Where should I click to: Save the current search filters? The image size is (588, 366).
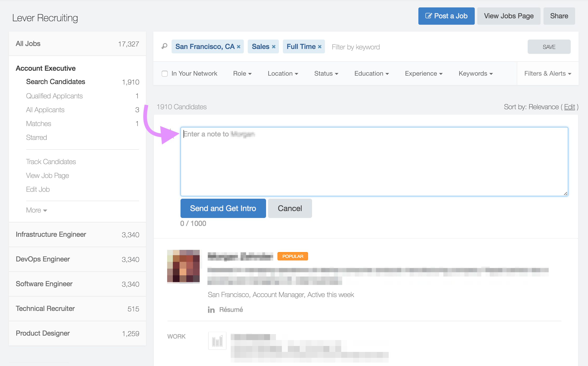549,47
